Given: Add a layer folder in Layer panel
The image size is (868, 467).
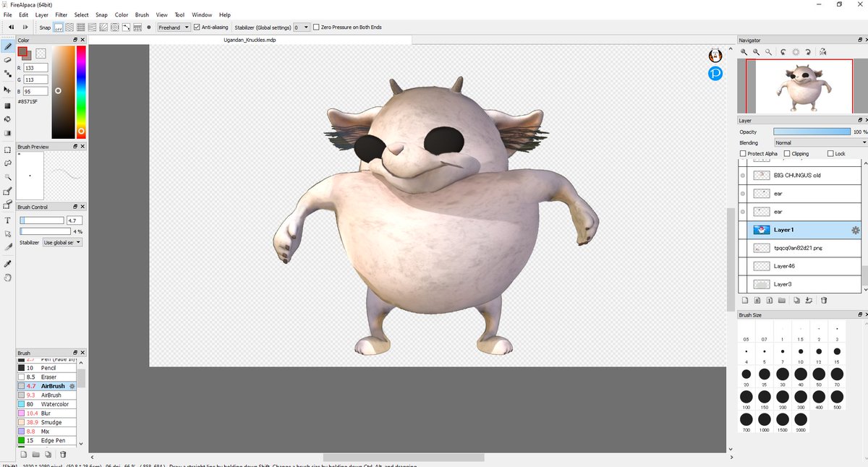Looking at the screenshot, I should point(782,300).
